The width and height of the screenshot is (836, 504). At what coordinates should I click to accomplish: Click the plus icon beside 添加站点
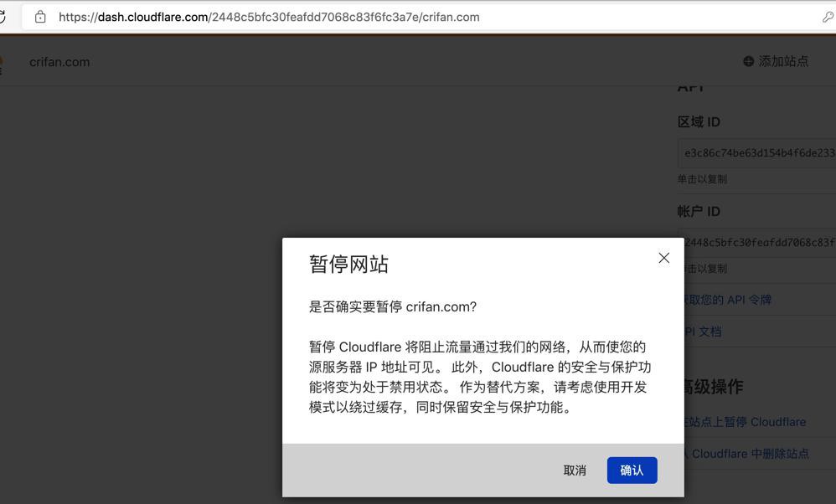point(748,61)
